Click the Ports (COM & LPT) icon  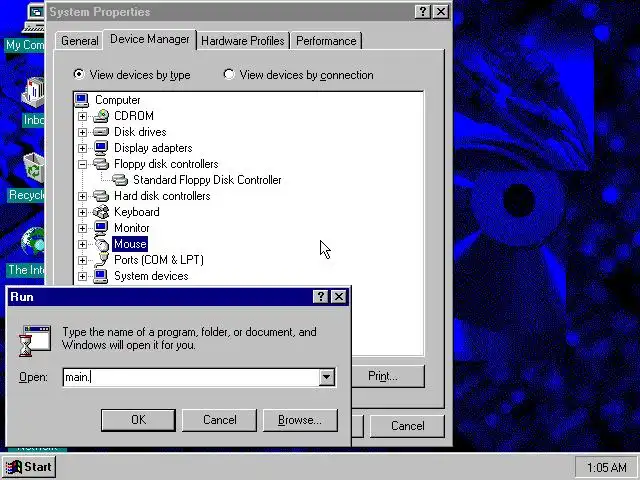pos(101,260)
